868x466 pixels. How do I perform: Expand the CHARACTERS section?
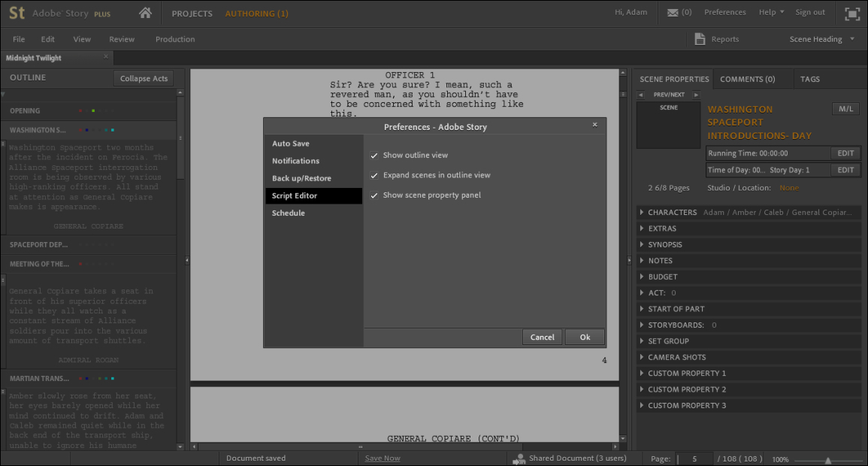(642, 212)
